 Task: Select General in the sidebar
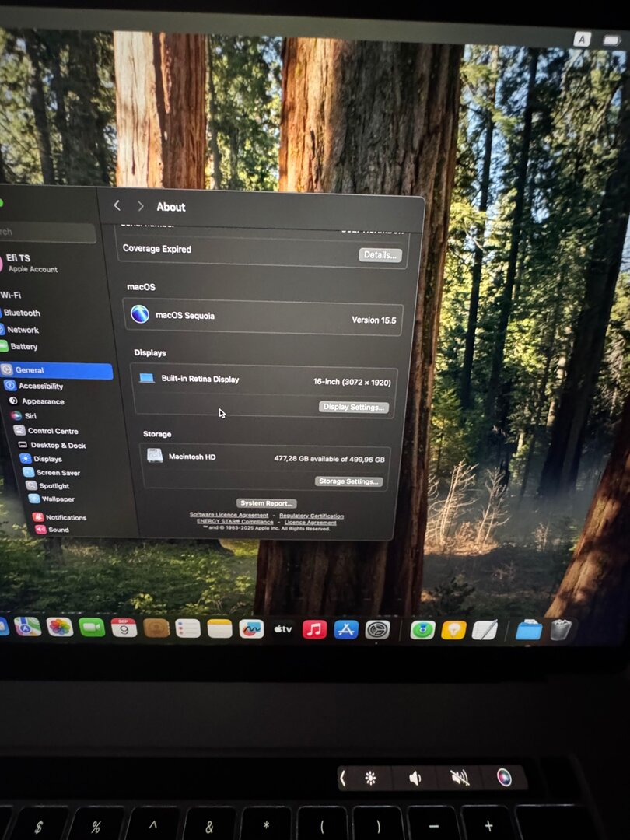click(x=56, y=370)
